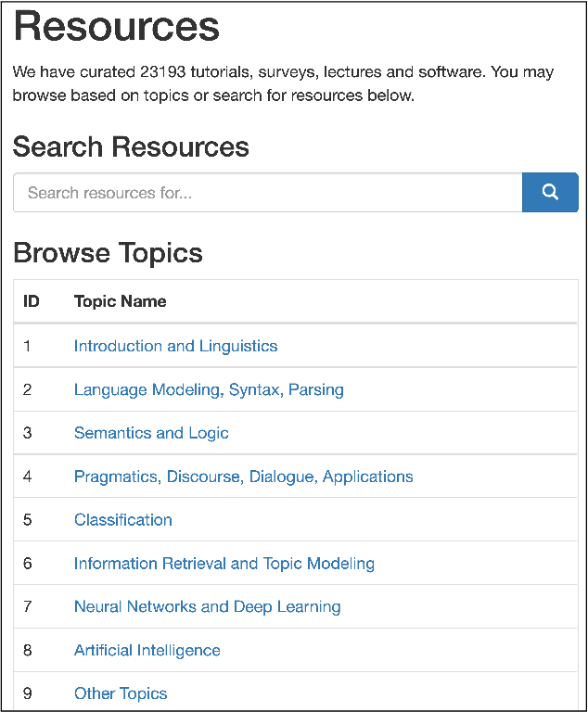Click ID cell number 1 in table
This screenshot has width=588, height=712.
(x=28, y=346)
